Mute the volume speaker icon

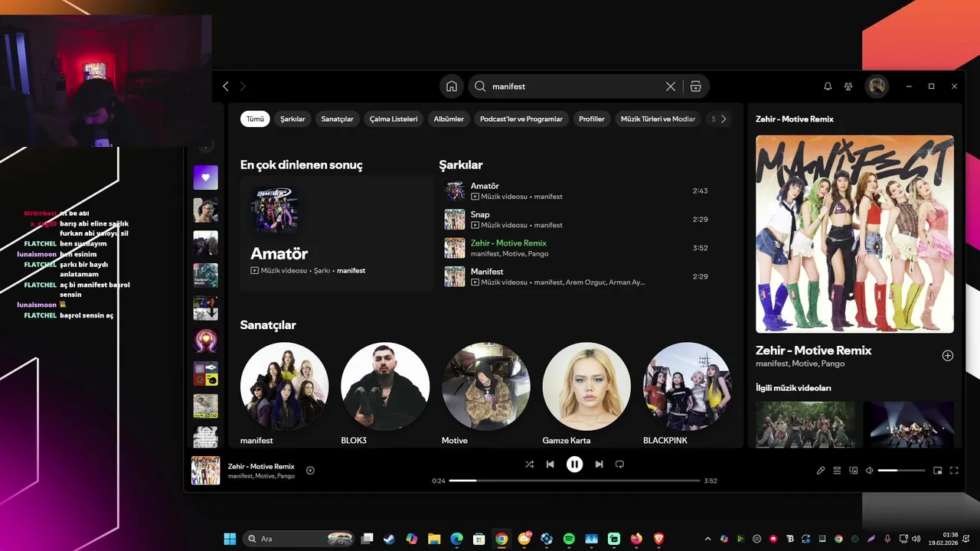tap(869, 471)
